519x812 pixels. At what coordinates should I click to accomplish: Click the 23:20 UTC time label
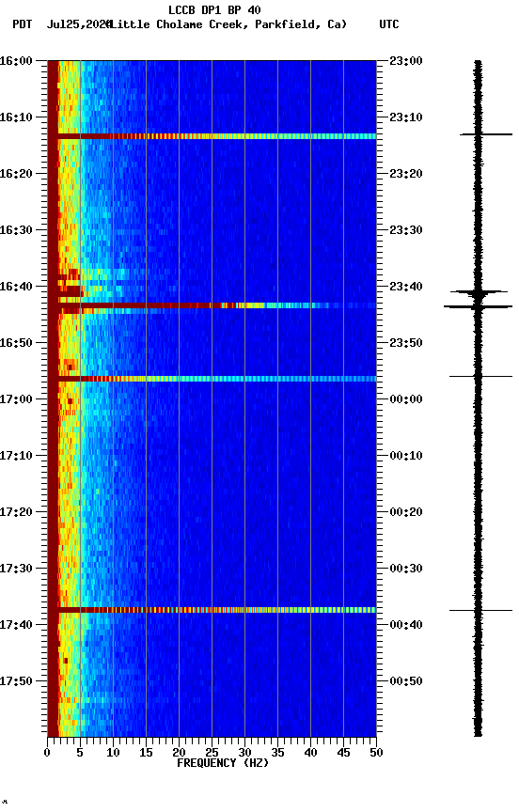click(x=406, y=174)
